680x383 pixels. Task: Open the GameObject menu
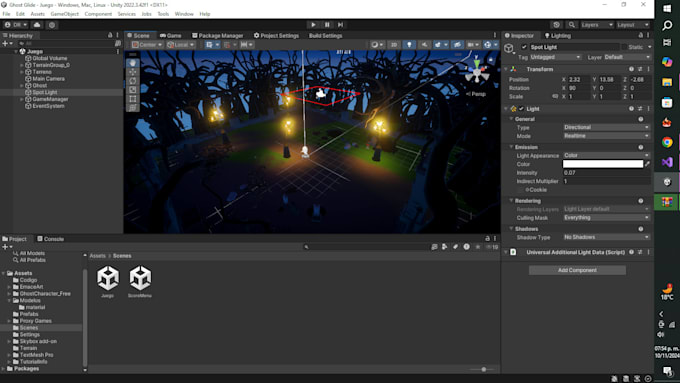click(65, 14)
